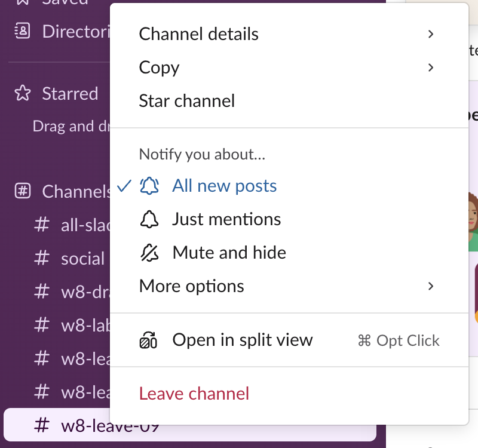The height and width of the screenshot is (448, 478).
Task: Open More options submenu
Action: tap(289, 286)
